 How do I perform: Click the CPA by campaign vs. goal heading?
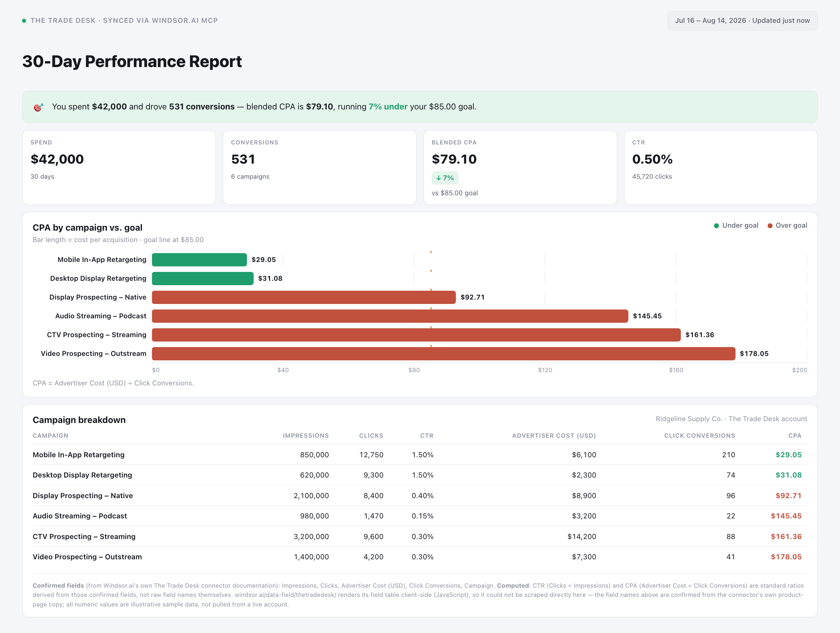pos(87,227)
